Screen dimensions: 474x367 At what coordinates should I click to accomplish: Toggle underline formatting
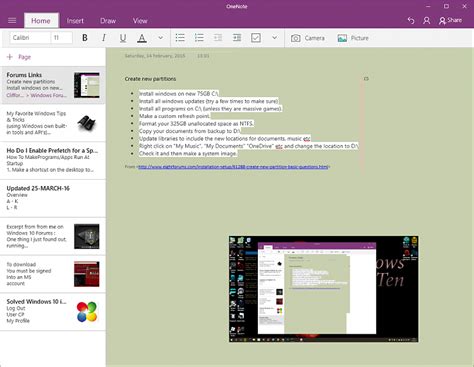click(123, 38)
